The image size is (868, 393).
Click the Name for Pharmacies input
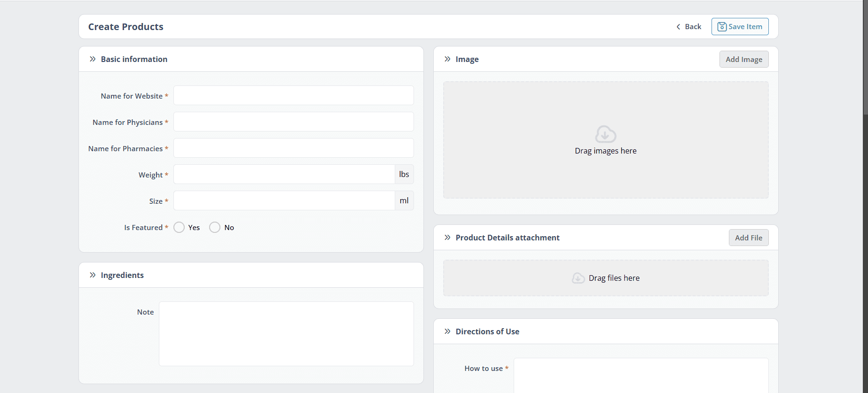click(293, 148)
